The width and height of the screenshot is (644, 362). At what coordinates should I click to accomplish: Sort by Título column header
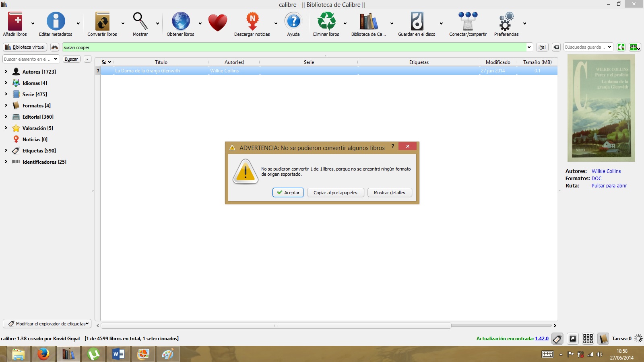[161, 62]
